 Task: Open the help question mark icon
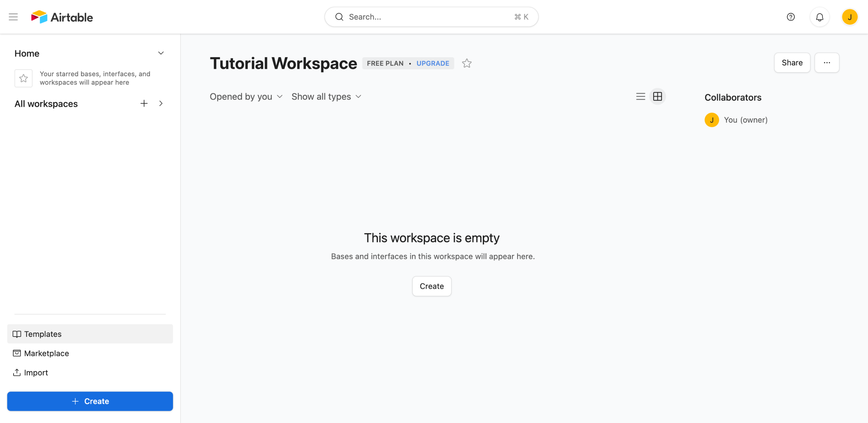tap(791, 17)
